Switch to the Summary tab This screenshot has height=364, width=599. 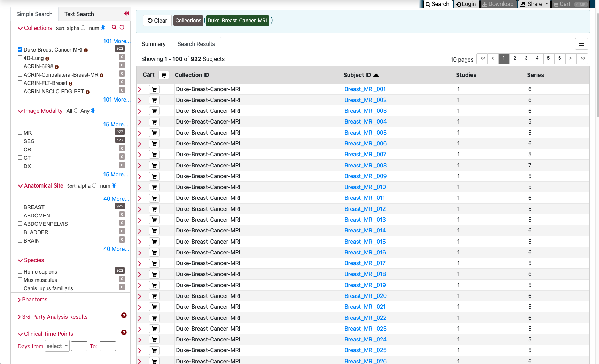point(153,44)
